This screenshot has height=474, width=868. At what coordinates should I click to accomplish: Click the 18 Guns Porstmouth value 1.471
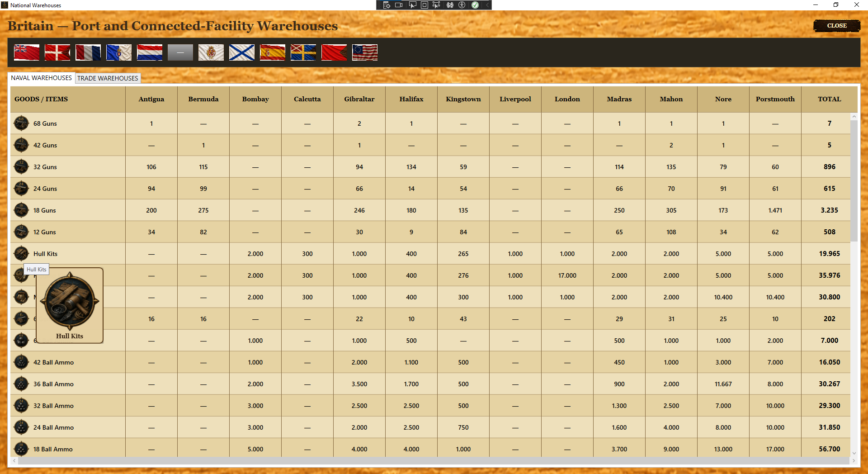pos(775,210)
